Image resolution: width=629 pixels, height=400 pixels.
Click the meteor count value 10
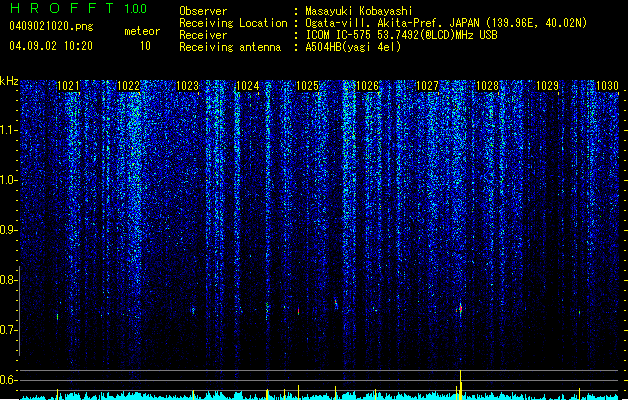point(145,46)
